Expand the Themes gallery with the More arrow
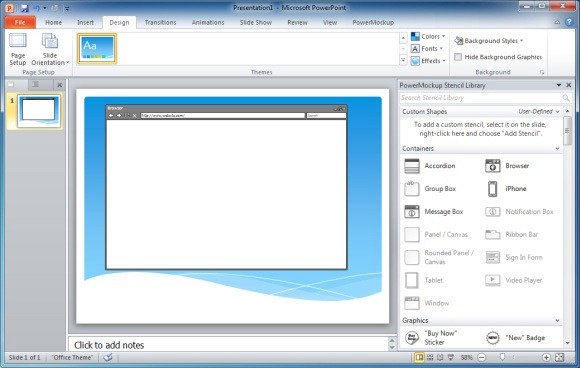This screenshot has width=580, height=368. tap(404, 60)
